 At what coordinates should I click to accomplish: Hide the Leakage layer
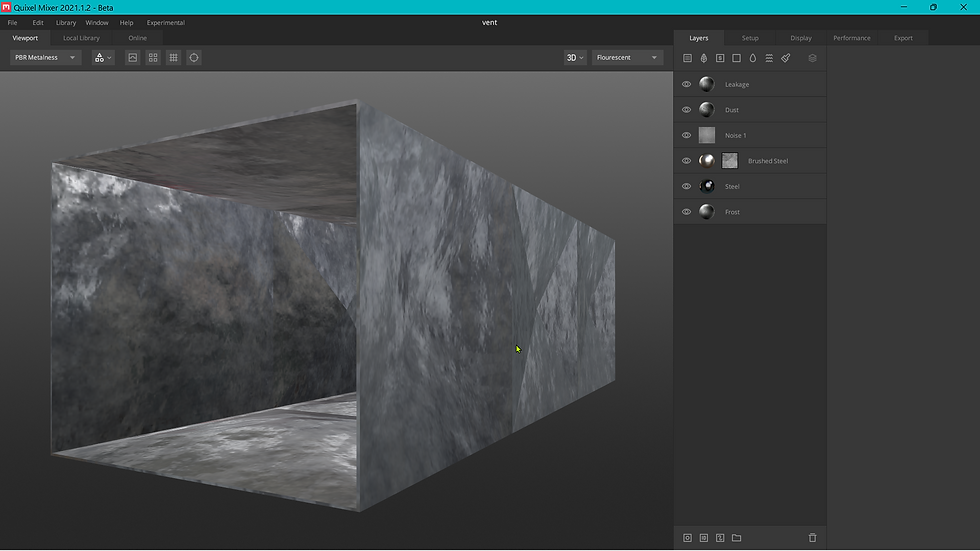pos(686,85)
